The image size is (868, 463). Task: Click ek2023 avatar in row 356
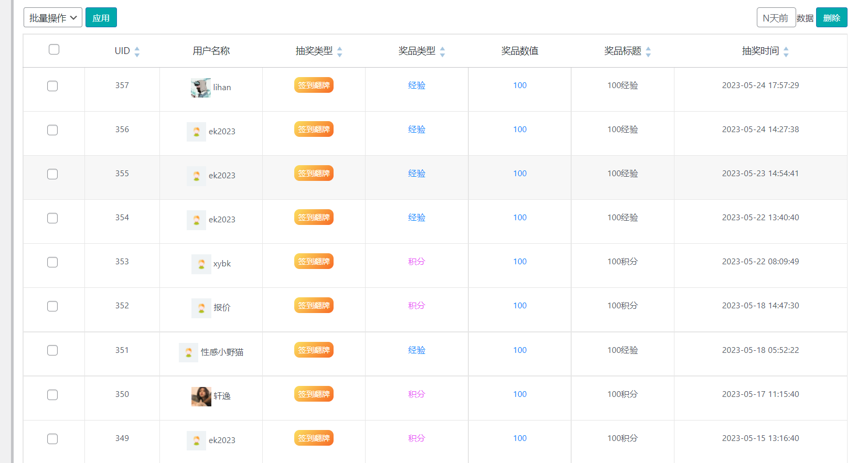(x=196, y=132)
